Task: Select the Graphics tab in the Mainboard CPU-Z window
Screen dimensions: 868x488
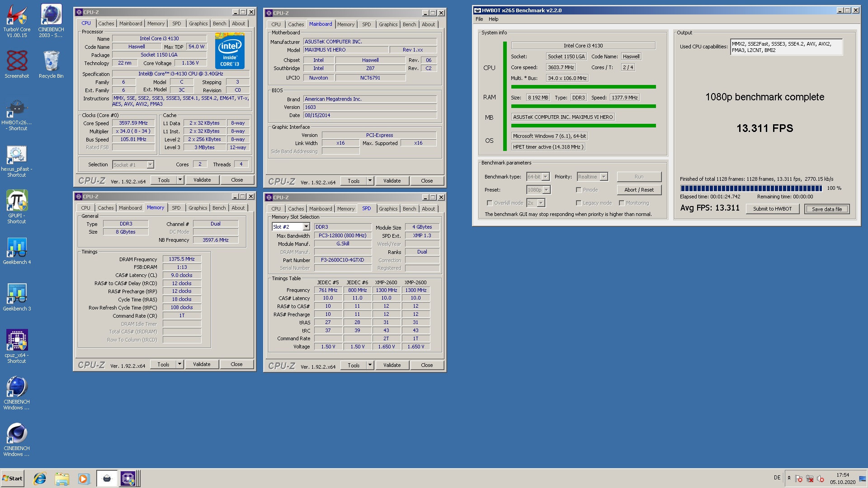Action: point(388,24)
